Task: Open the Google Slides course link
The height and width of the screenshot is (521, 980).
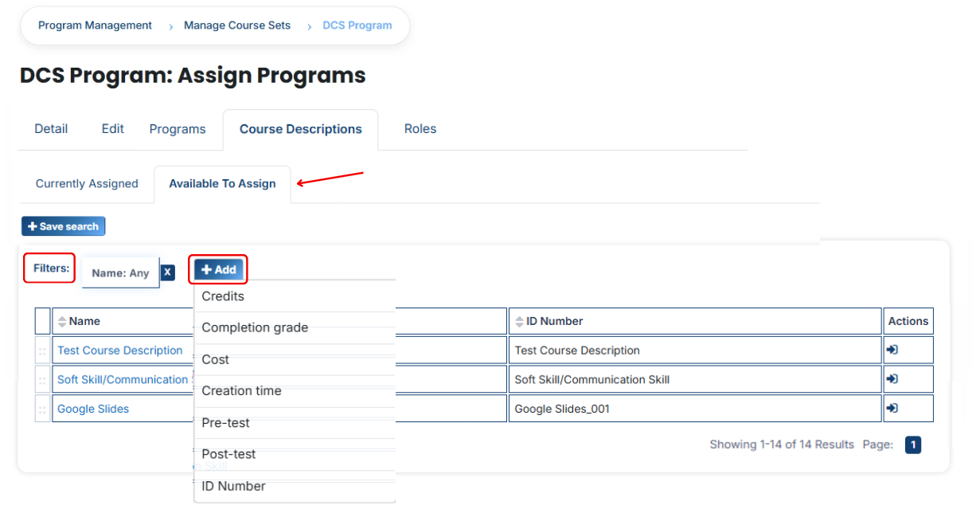Action: [93, 409]
